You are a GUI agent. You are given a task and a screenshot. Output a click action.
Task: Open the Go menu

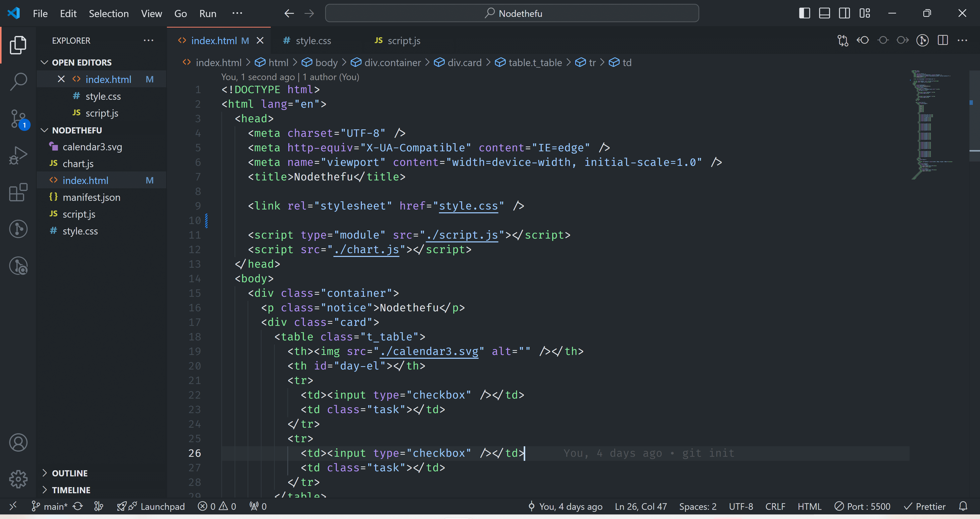tap(180, 13)
